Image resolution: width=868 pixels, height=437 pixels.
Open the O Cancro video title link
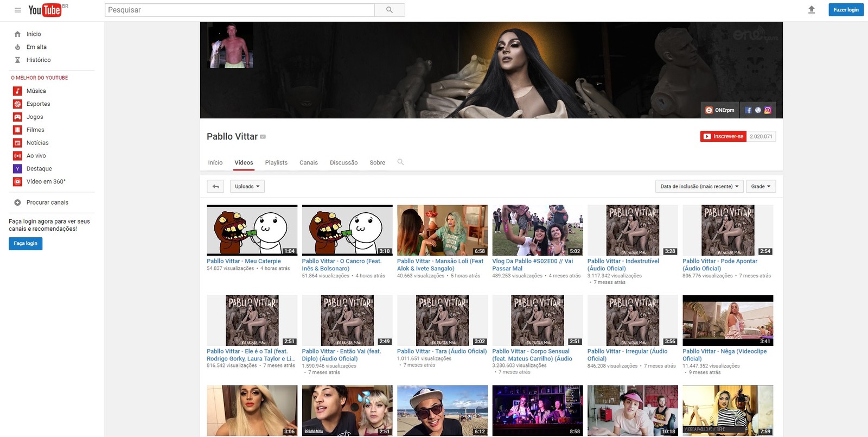tap(342, 265)
